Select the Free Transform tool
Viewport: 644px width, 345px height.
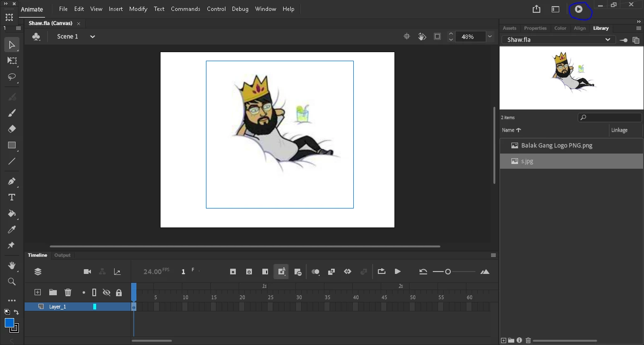click(12, 61)
